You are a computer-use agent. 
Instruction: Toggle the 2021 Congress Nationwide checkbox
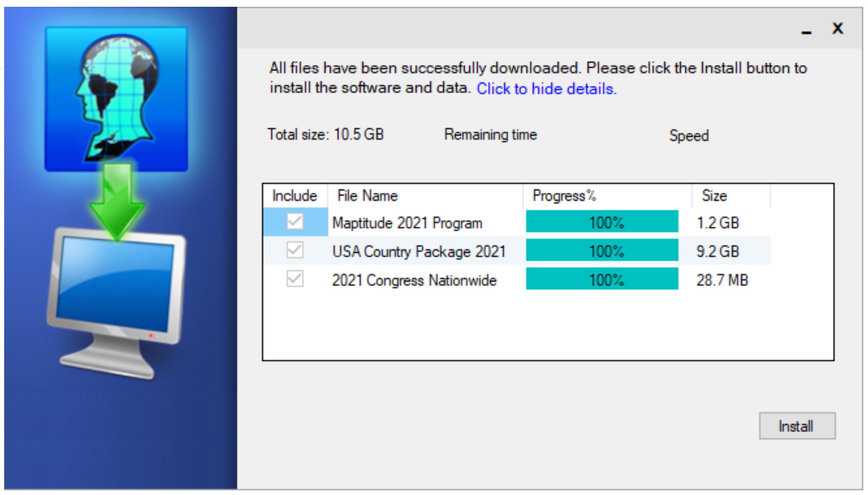pos(295,279)
